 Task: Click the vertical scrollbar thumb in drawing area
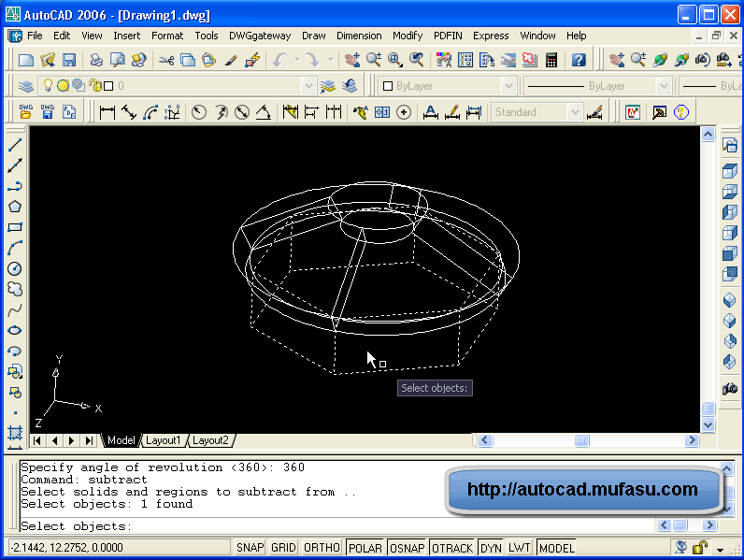(x=708, y=409)
